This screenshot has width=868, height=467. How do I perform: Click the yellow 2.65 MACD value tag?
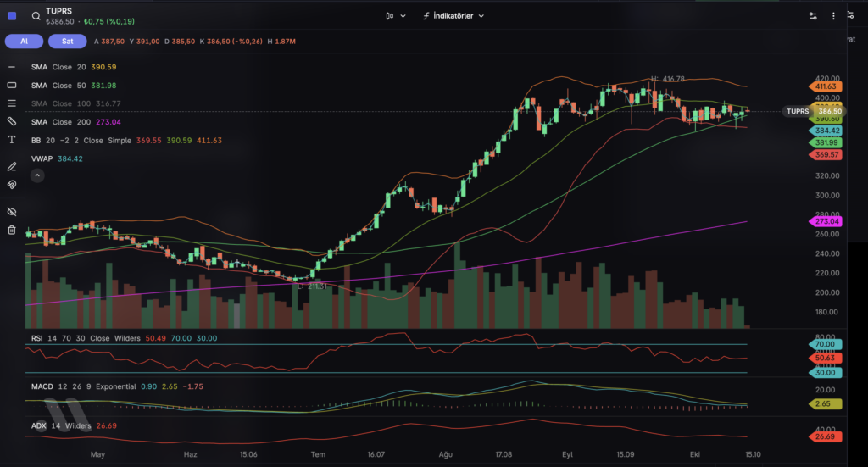826,404
